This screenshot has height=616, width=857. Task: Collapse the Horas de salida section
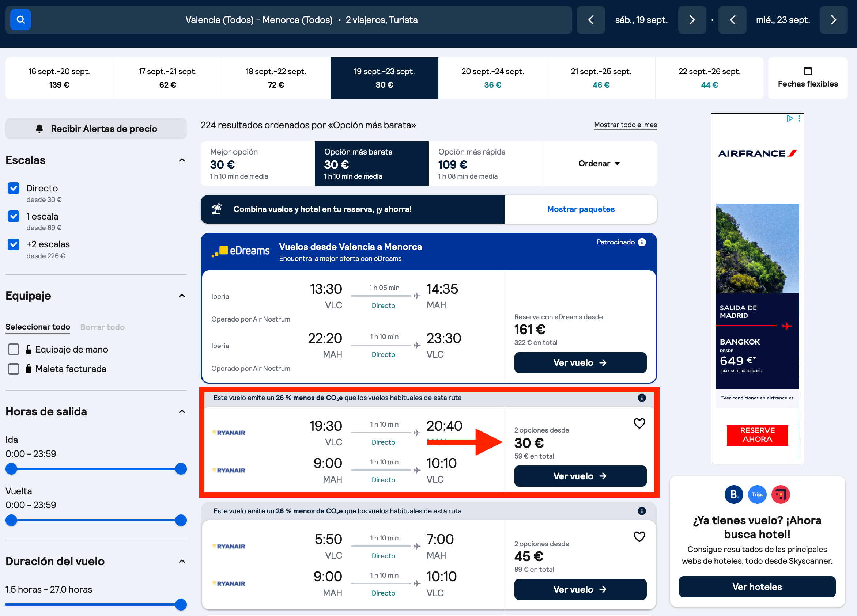(x=182, y=411)
